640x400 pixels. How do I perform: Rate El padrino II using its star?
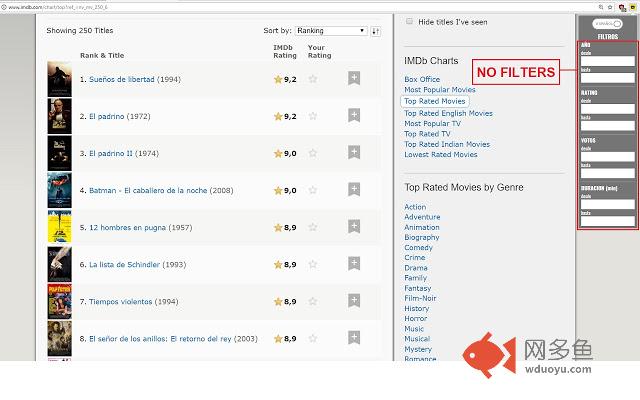pos(313,153)
